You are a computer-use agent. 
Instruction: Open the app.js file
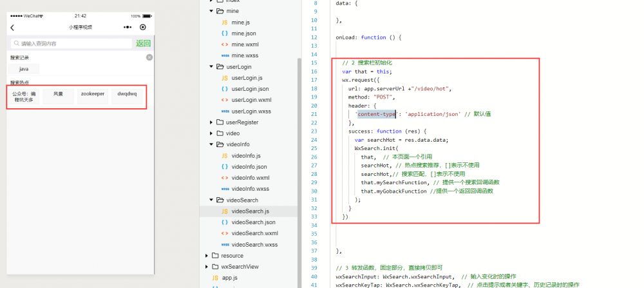coord(230,278)
